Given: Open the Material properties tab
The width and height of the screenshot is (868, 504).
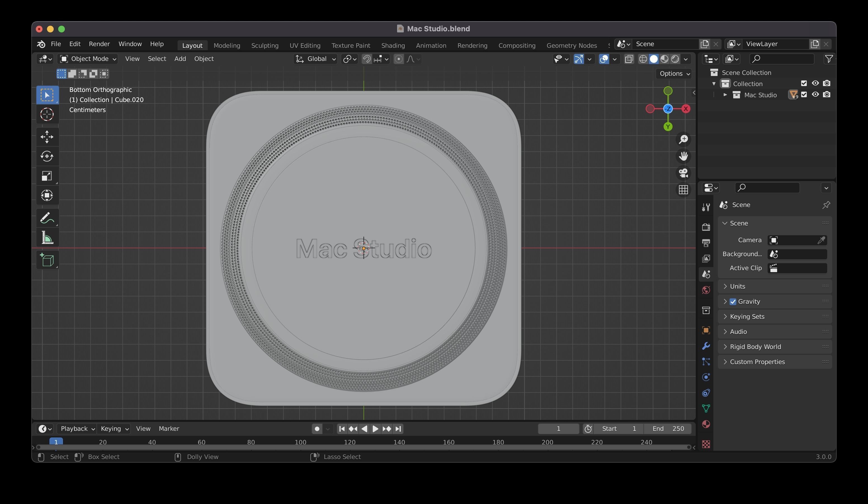Looking at the screenshot, I should point(706,424).
